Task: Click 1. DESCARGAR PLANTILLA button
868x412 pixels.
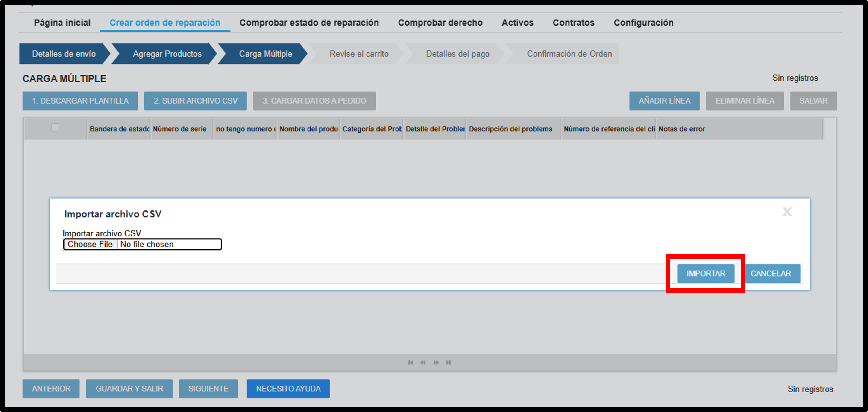Action: [x=80, y=101]
